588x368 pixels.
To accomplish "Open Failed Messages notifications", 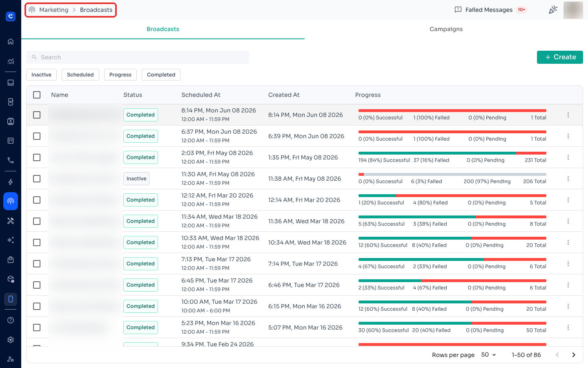I will 490,10.
